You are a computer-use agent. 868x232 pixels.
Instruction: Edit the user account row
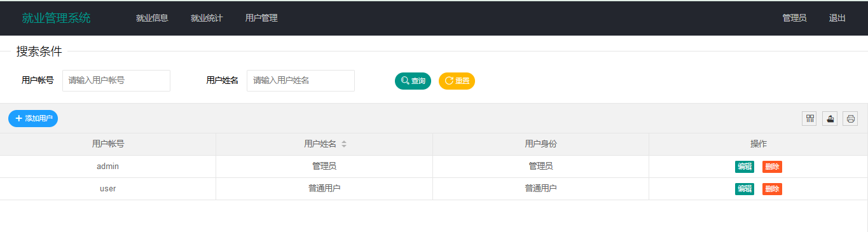pyautogui.click(x=745, y=189)
